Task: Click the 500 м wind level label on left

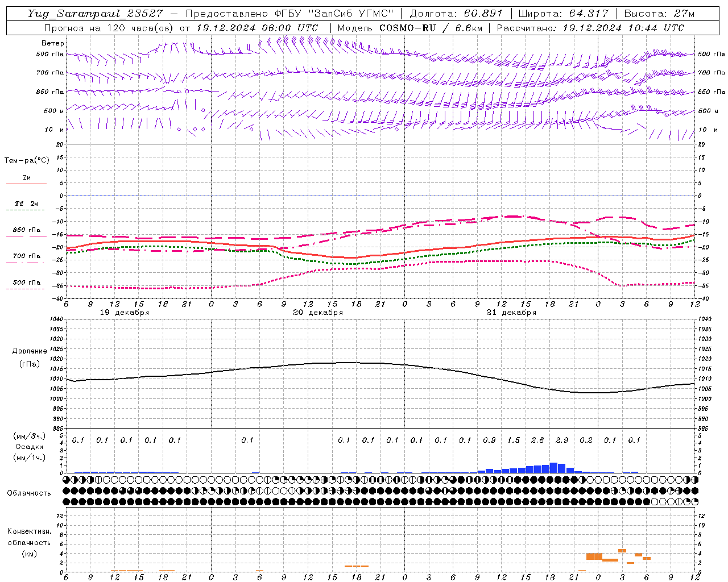Action: (55, 111)
